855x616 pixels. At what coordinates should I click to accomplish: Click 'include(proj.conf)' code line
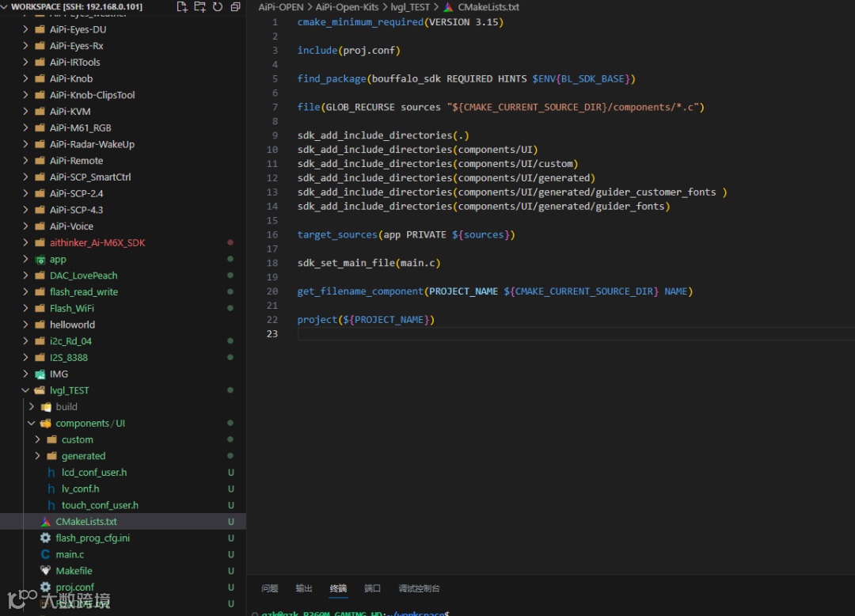click(349, 50)
